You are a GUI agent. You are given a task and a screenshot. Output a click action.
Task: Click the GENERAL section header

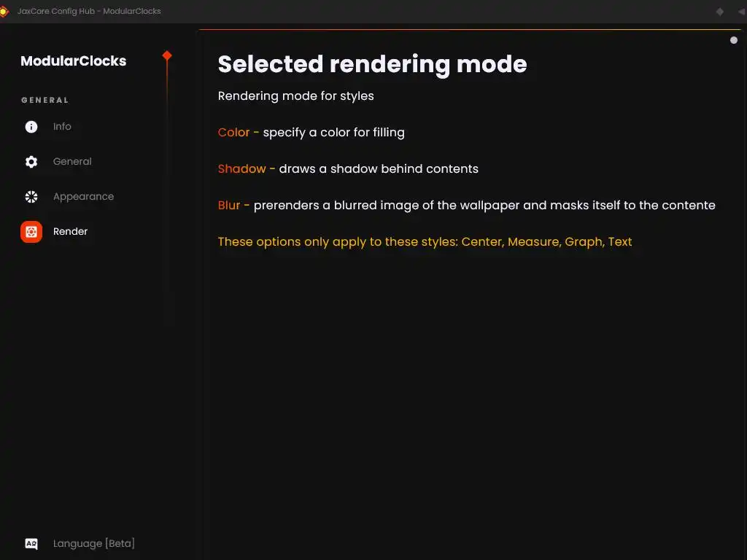point(45,100)
